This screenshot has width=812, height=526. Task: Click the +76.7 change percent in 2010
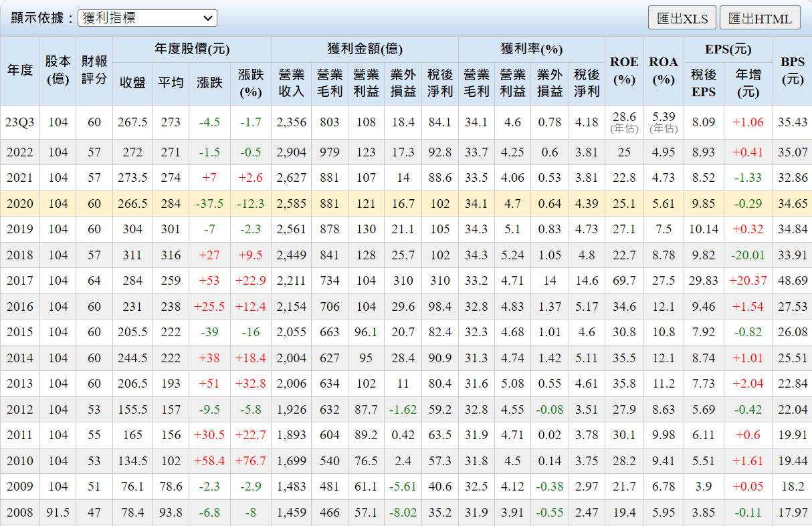(x=250, y=461)
